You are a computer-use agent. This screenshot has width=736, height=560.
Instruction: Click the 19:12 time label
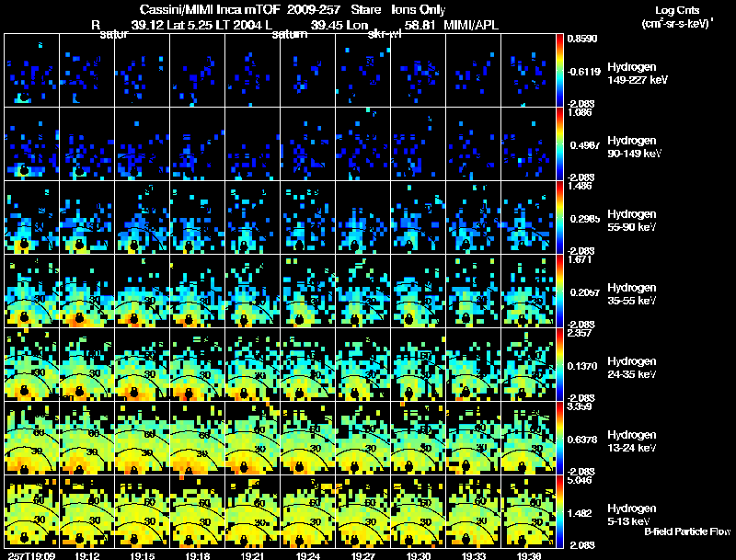click(86, 555)
